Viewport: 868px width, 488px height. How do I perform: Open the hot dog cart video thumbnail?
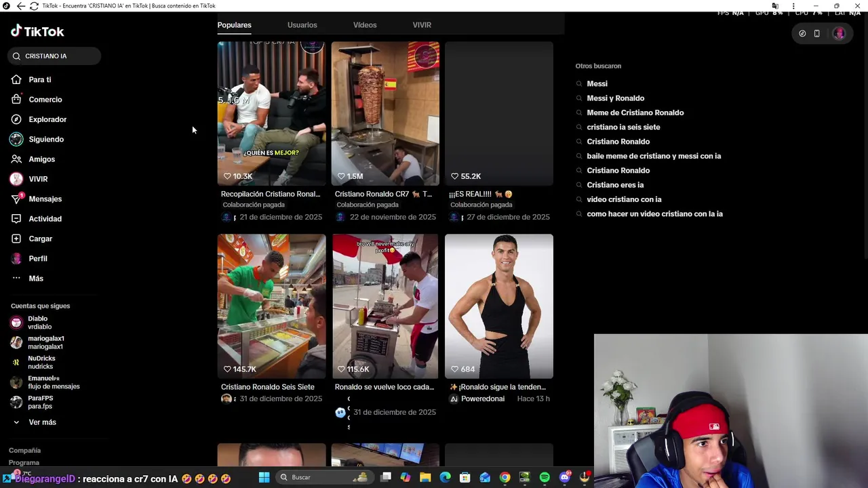click(x=385, y=306)
